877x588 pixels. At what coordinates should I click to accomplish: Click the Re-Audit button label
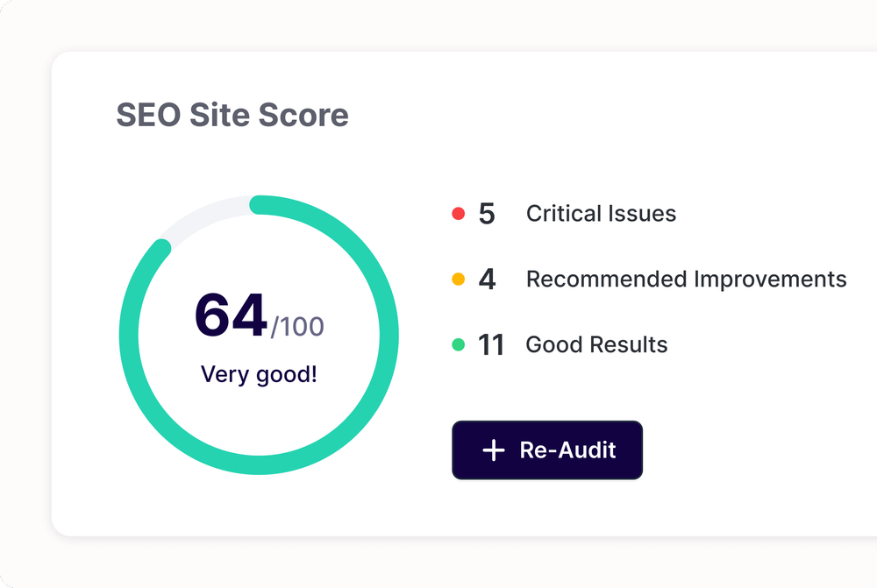(567, 450)
